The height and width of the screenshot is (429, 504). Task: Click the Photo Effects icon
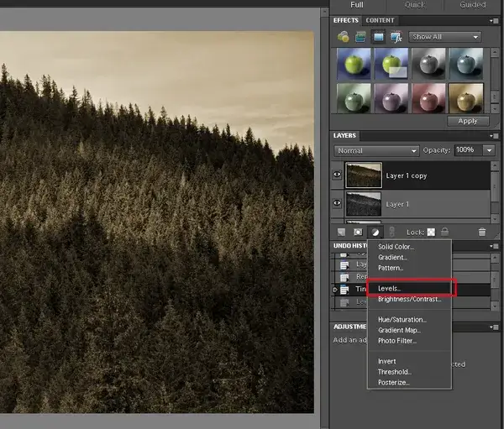tap(378, 37)
